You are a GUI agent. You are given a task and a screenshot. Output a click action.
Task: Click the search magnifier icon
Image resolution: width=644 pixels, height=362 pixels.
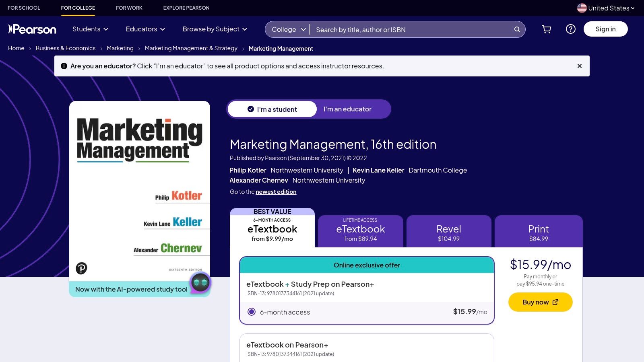[517, 29]
